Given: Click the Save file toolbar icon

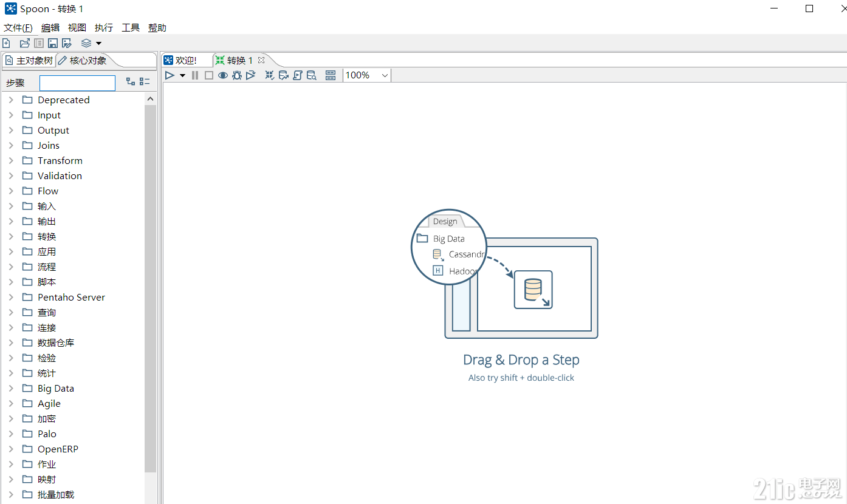Looking at the screenshot, I should coord(53,43).
